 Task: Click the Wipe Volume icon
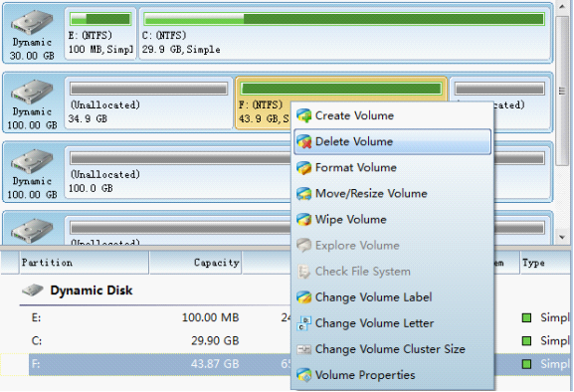tap(303, 220)
